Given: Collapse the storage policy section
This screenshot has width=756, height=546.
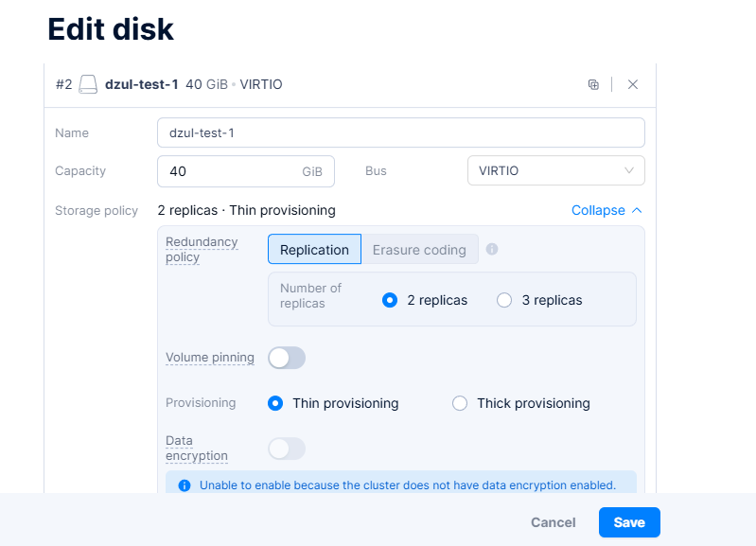Looking at the screenshot, I should [x=607, y=210].
